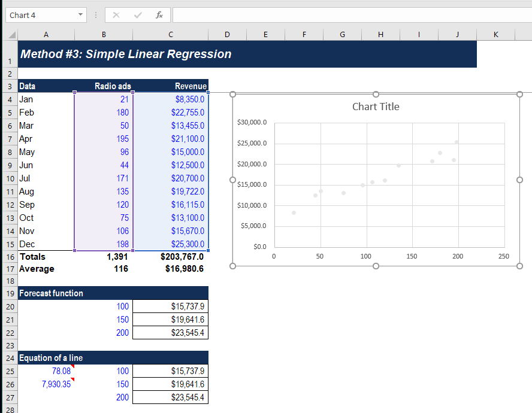Select column D header
Viewport: 532px width, 413px height.
[x=227, y=34]
